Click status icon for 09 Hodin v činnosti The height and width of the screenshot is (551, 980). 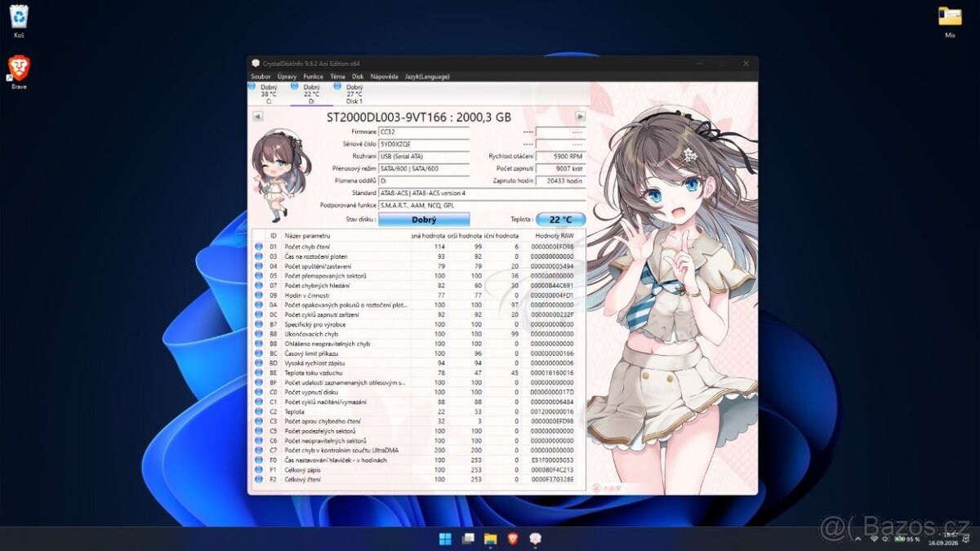coord(259,295)
